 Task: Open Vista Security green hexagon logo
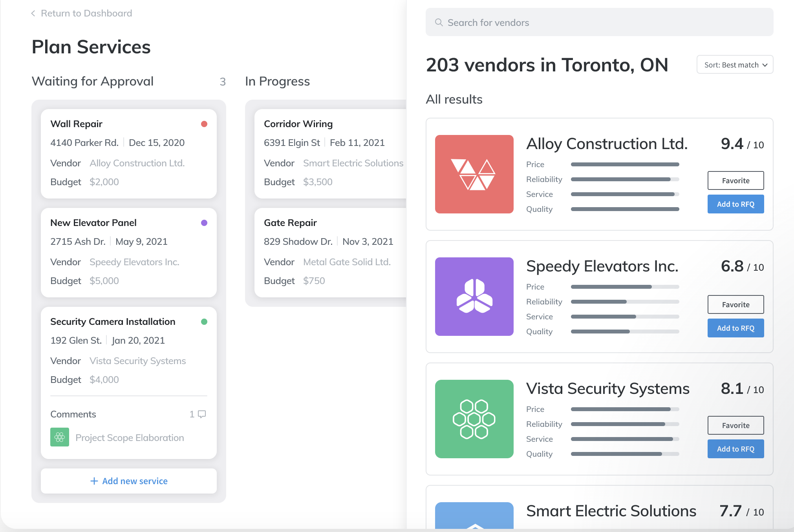coord(474,419)
